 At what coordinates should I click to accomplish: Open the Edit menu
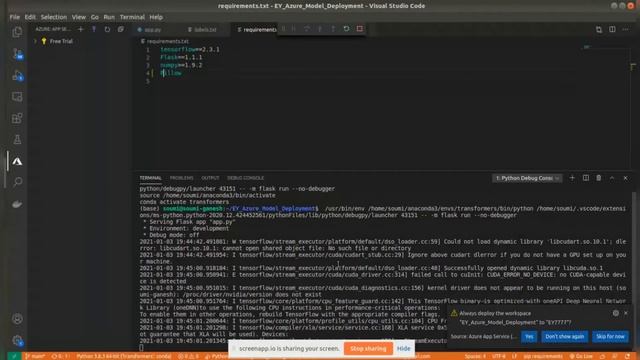click(x=30, y=17)
